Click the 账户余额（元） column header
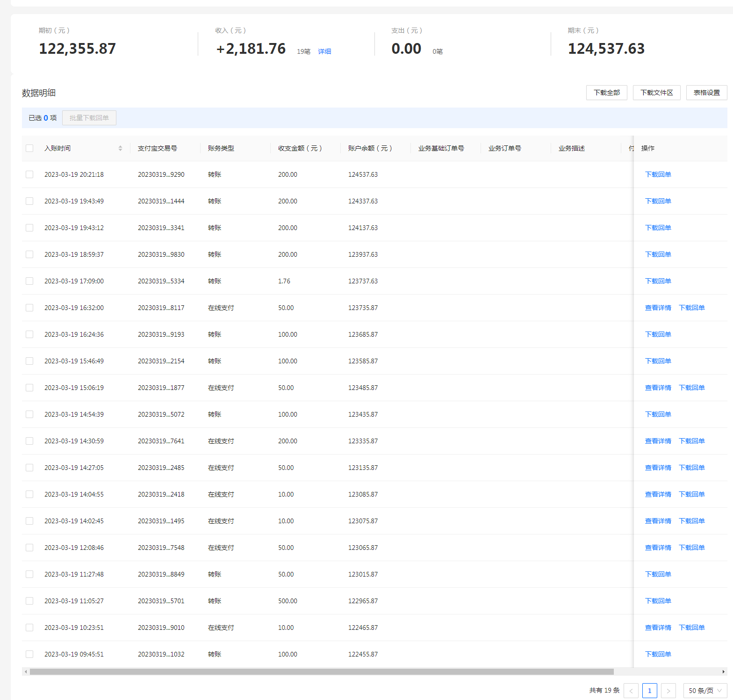 coord(370,148)
